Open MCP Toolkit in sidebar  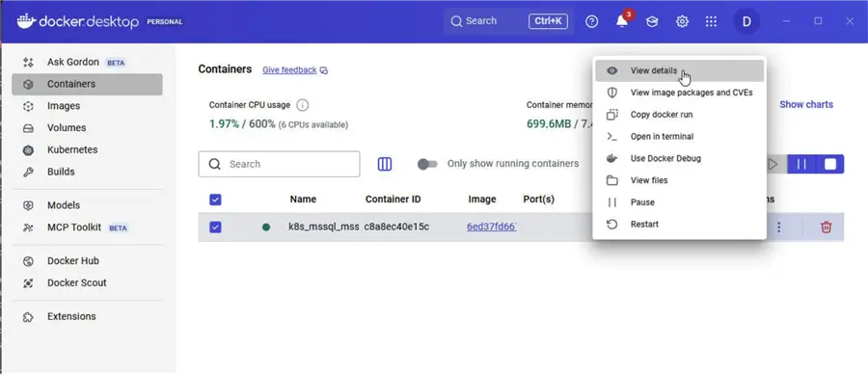pyautogui.click(x=87, y=227)
